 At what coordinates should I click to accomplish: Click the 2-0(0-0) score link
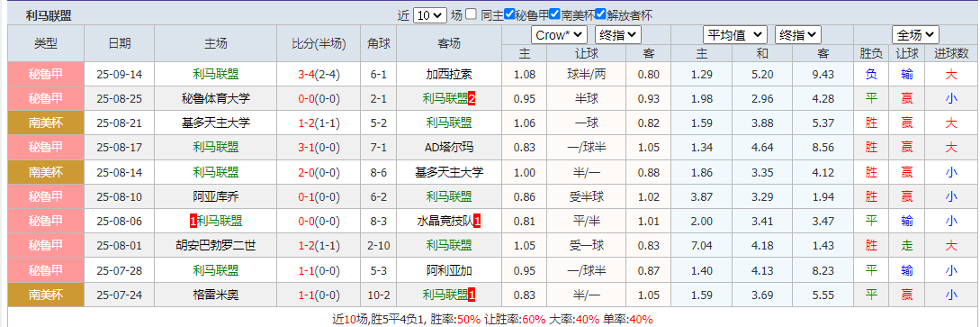(x=319, y=172)
